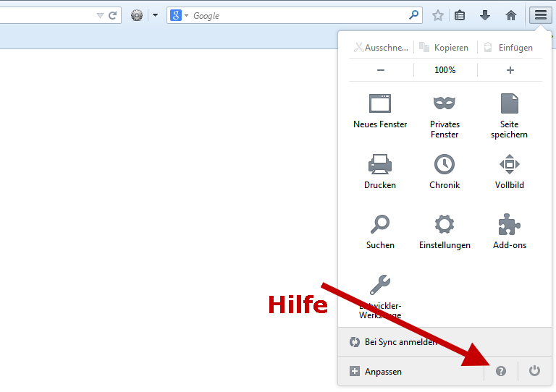Open the hamburger menu button
Screen dimensions: 556x392
click(540, 15)
